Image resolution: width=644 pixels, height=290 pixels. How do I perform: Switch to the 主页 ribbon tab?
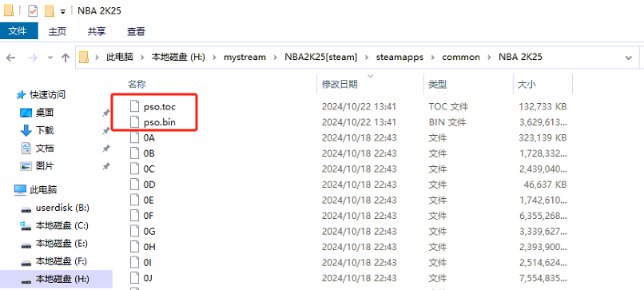click(58, 31)
